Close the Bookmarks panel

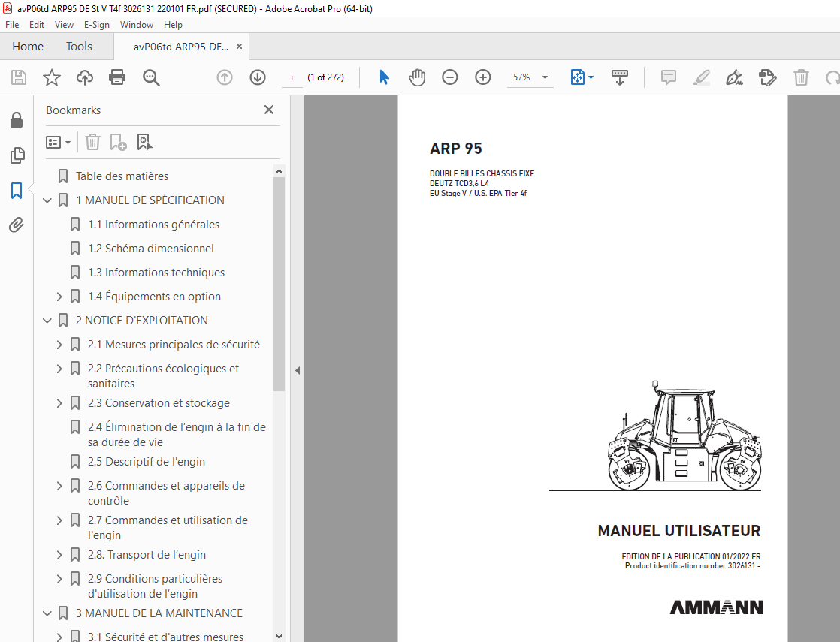click(x=269, y=110)
